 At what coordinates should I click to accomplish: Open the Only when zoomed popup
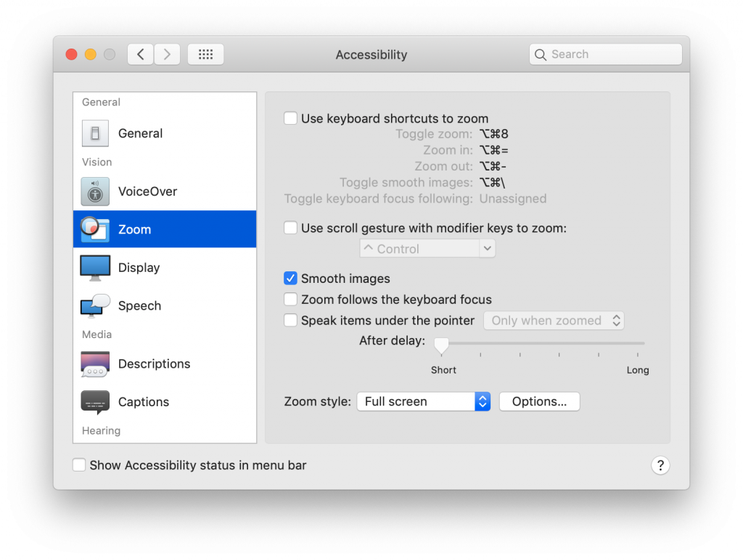click(x=554, y=321)
